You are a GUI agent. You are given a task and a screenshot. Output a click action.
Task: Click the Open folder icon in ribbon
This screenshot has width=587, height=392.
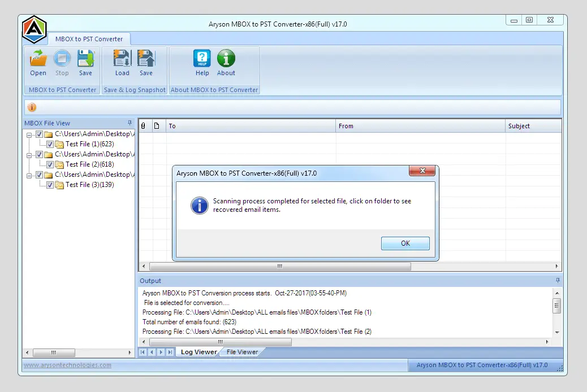[x=38, y=58]
